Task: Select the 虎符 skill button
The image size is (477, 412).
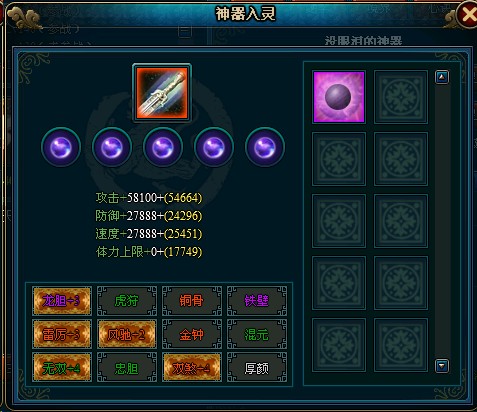Action: coord(127,301)
